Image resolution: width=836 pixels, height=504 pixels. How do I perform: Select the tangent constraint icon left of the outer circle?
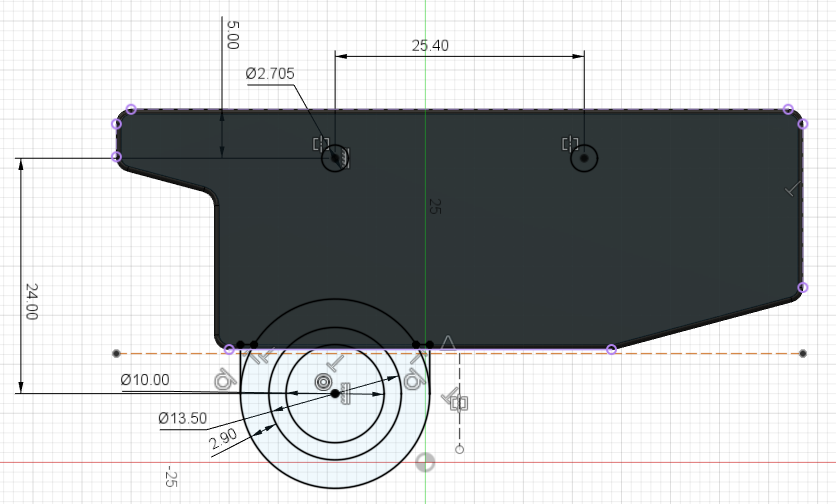(224, 380)
